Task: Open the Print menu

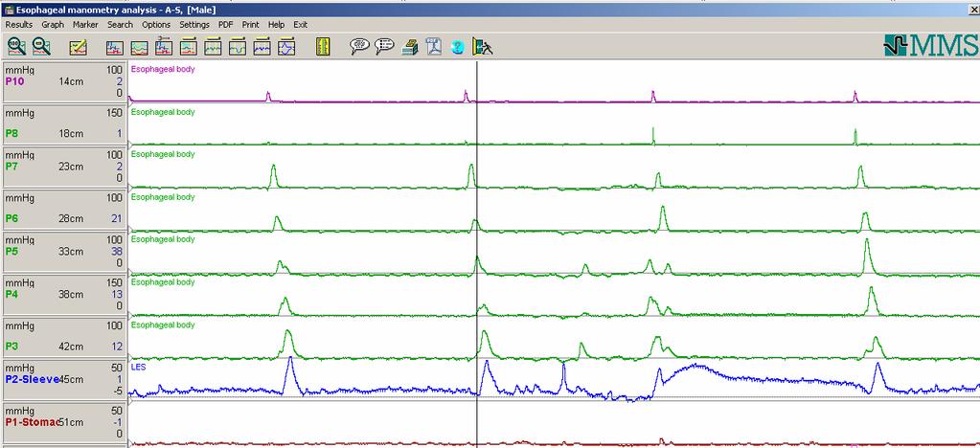Action: pos(251,25)
